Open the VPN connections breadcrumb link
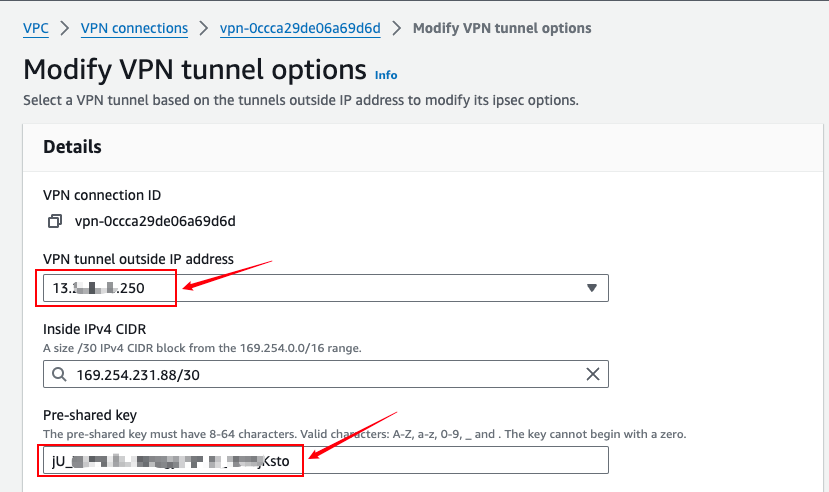 pyautogui.click(x=134, y=28)
